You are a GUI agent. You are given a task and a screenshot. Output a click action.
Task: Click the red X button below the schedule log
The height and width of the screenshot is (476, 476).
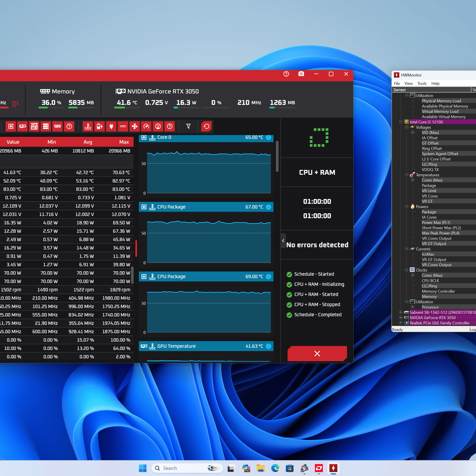pyautogui.click(x=317, y=354)
